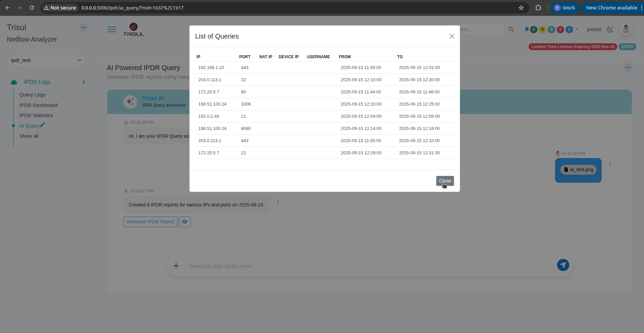Image resolution: width=644 pixels, height=333 pixels.
Task: Click the search magnifier icon
Action: [511, 29]
